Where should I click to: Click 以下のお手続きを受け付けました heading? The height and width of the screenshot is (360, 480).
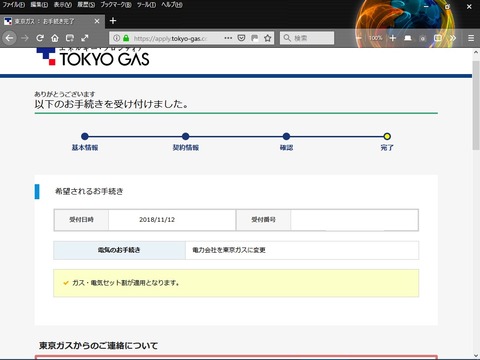111,104
